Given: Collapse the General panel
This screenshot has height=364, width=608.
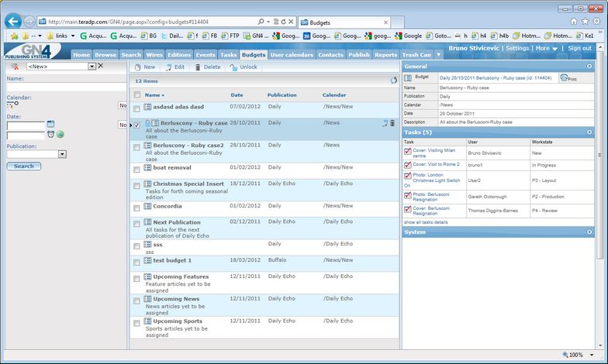Looking at the screenshot, I should point(589,67).
